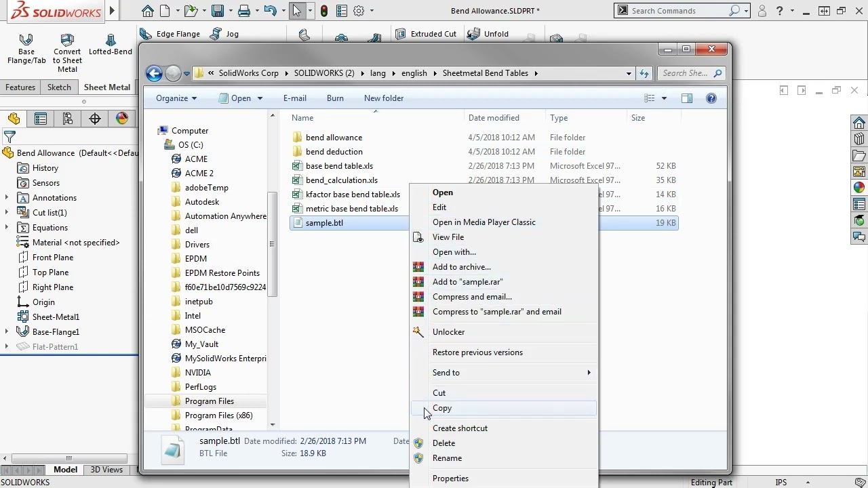Expand the Equations tree node
Image resolution: width=868 pixels, height=488 pixels.
(7, 228)
